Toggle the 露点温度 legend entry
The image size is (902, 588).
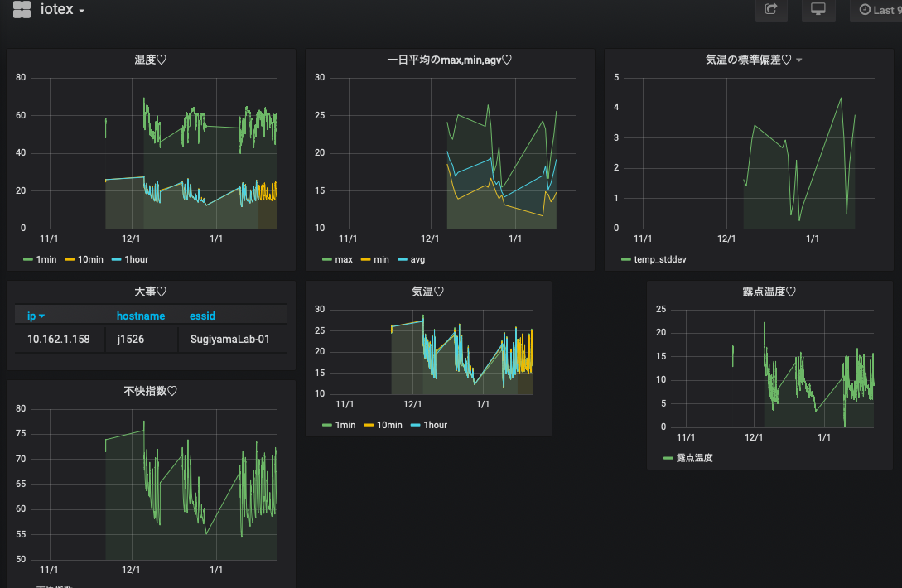click(x=693, y=457)
